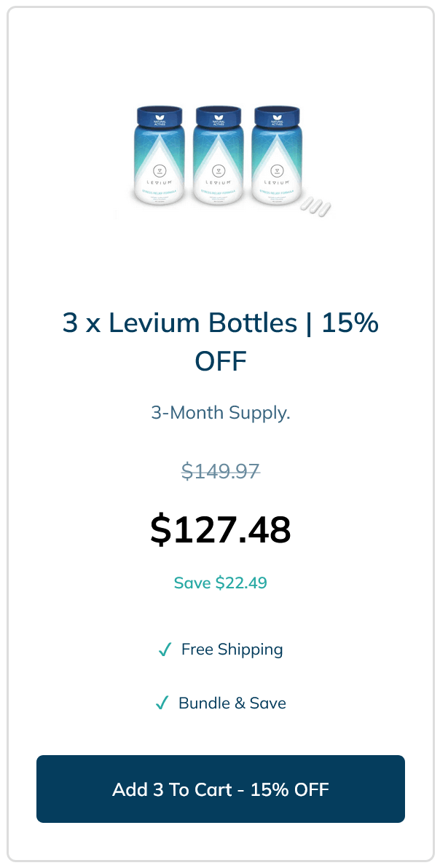440x868 pixels.
Task: Click the Save $22.49 text
Action: click(x=220, y=583)
